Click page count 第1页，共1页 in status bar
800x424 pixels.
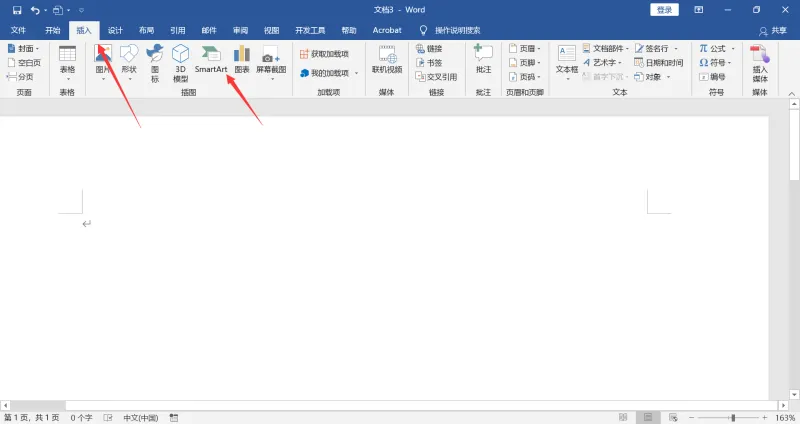(x=32, y=418)
